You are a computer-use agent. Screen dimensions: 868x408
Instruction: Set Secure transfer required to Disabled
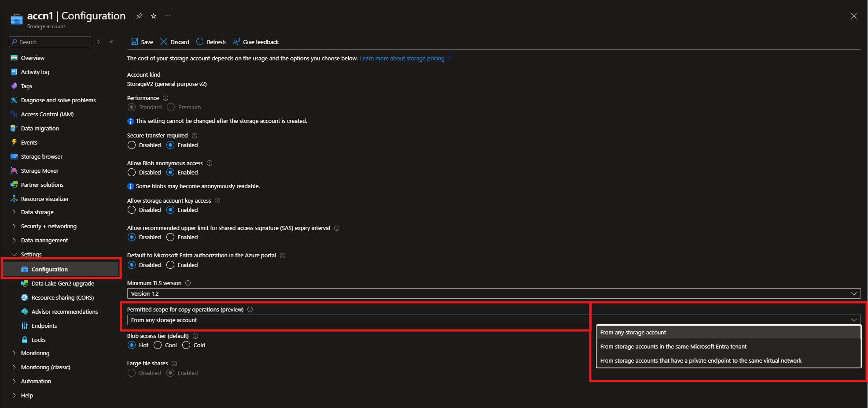pyautogui.click(x=132, y=145)
